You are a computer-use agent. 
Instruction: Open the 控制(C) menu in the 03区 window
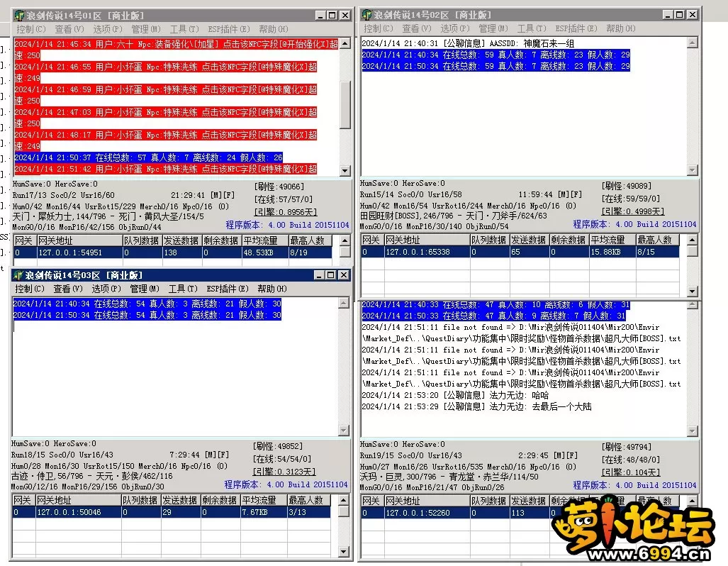pos(30,289)
